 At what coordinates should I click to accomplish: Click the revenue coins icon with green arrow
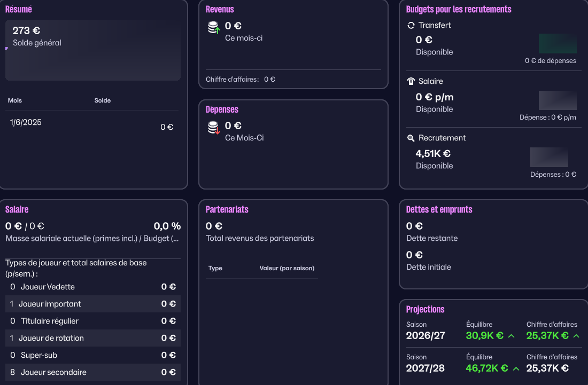(x=214, y=27)
